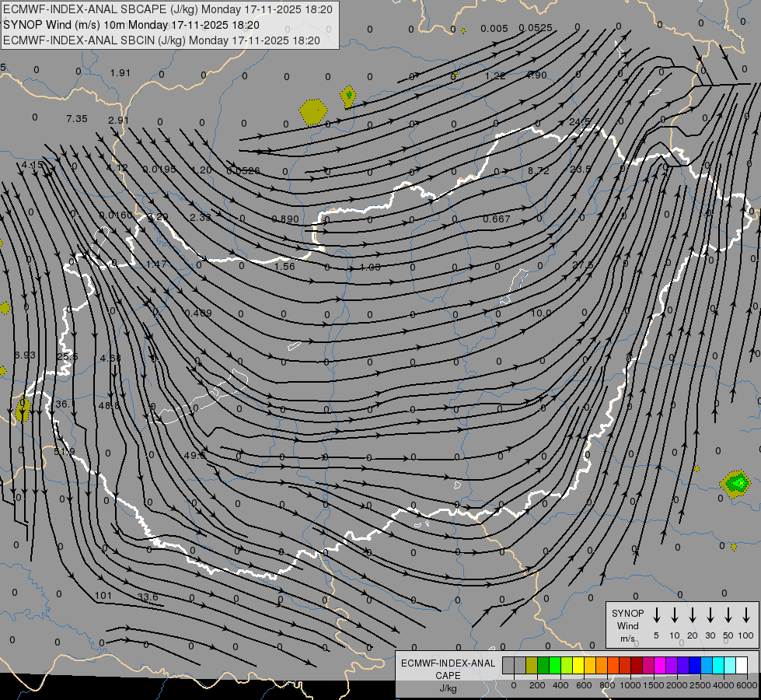Click the 2000 tick label on CAPE scale
Screen dimensions: 761x700
[x=677, y=685]
